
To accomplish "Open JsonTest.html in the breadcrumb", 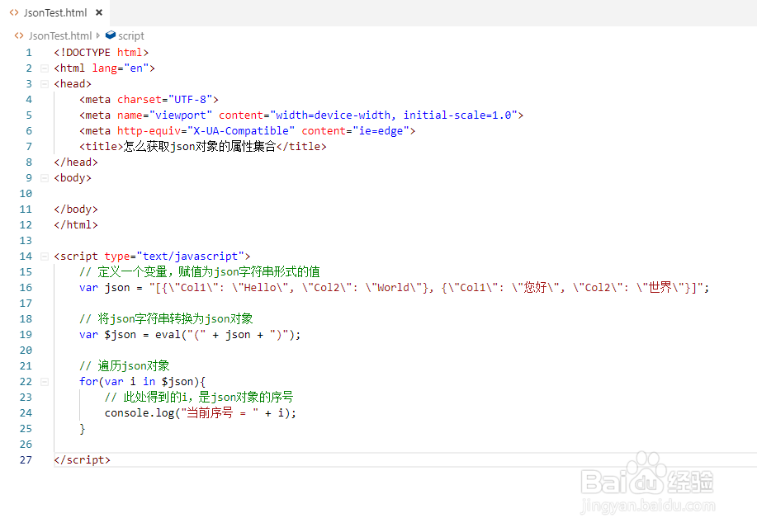I will (60, 35).
